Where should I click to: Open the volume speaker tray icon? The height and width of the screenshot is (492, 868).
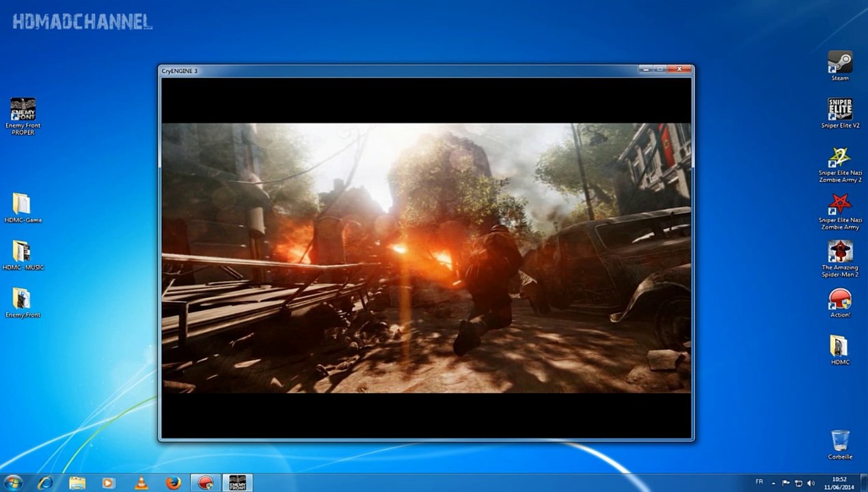pos(811,482)
